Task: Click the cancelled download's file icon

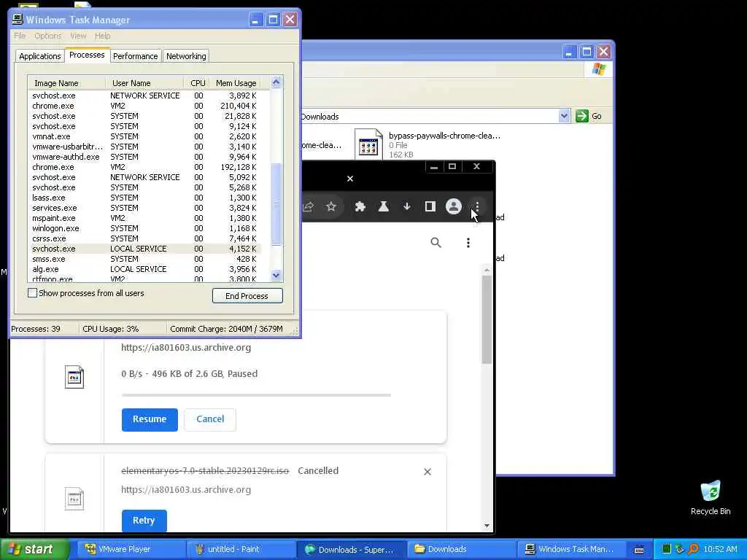Action: pos(74,499)
